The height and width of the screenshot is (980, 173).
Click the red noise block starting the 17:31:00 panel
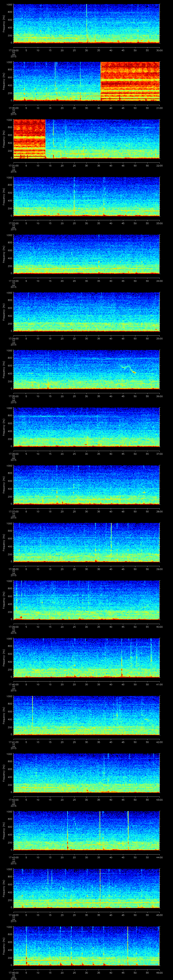[x=29, y=139]
